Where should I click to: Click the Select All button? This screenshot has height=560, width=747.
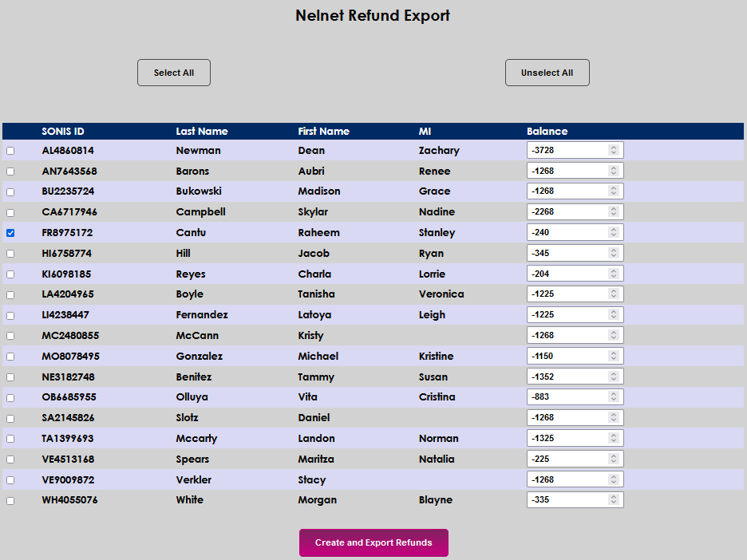173,72
